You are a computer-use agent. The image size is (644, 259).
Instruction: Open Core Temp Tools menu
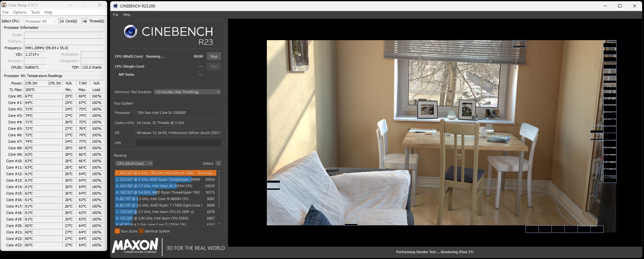(35, 12)
